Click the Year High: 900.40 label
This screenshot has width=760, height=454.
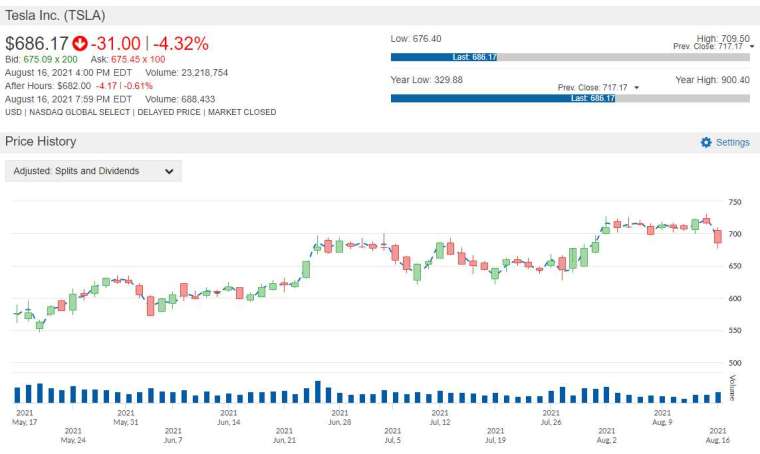point(712,80)
